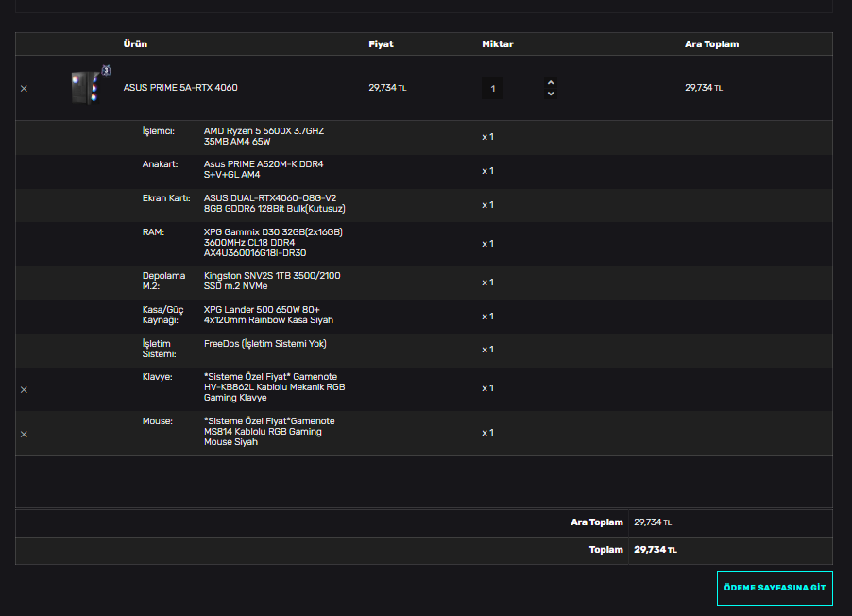Click the bold Toplam label
Screen dimensions: 852x616
tap(605, 550)
